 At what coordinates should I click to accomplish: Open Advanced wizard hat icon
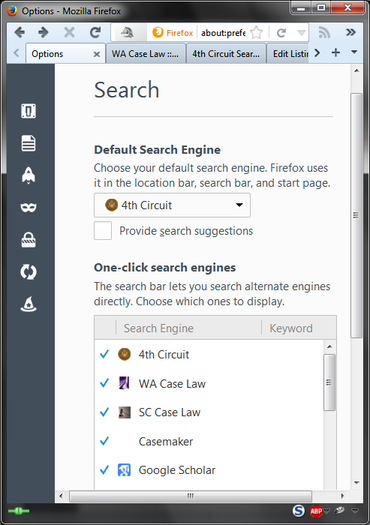(28, 304)
